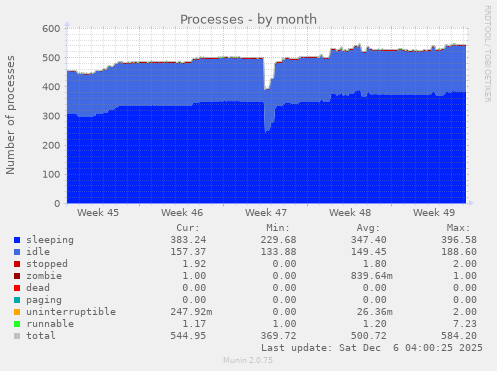497x371 pixels.
Task: Click the 0 y-axis tick label
Action: click(57, 204)
